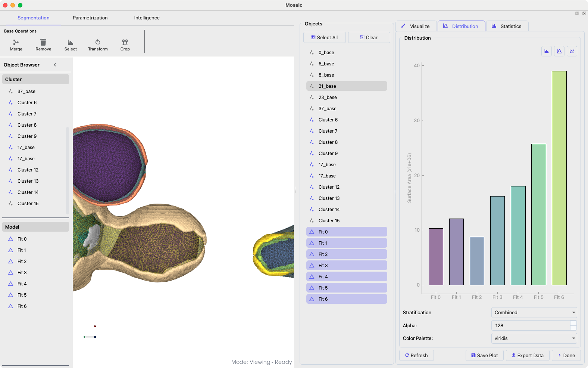The width and height of the screenshot is (588, 368).
Task: Select Cluster 14 in the Object Browser
Action: tap(35, 192)
